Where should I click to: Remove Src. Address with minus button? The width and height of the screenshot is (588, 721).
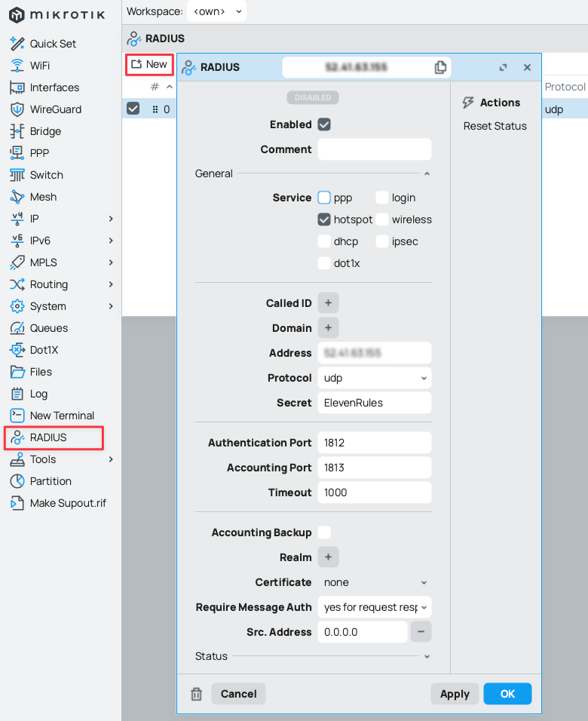[421, 632]
